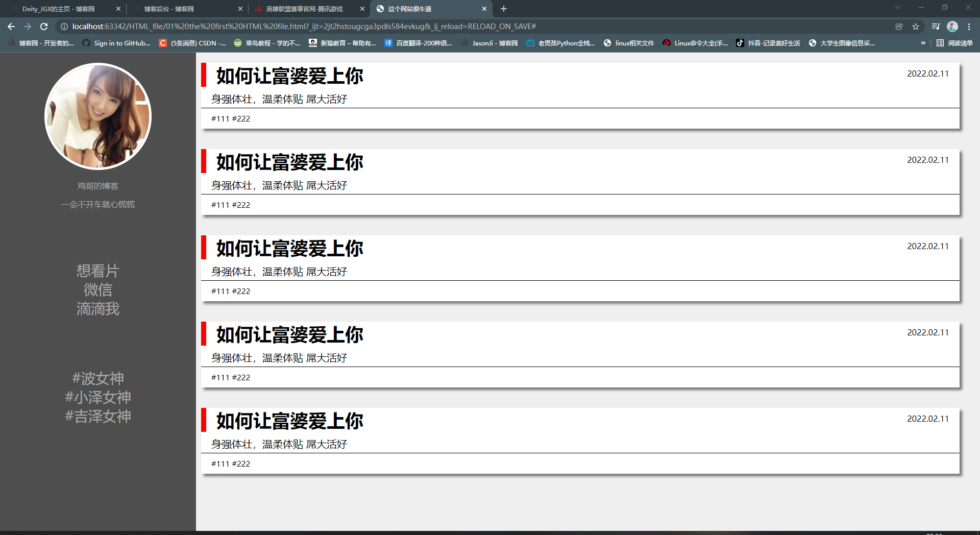The width and height of the screenshot is (980, 535).
Task: Open the 菜鸟教程 bookmark
Action: 267,43
